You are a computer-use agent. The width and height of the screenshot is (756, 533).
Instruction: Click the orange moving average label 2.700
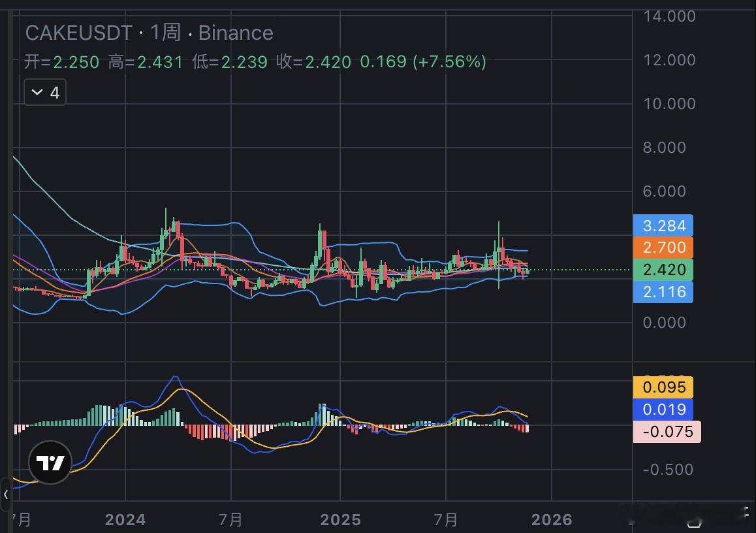click(663, 248)
